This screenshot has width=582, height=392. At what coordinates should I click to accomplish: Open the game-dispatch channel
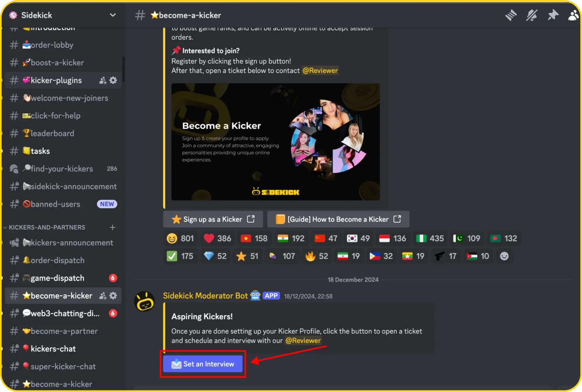(63, 278)
